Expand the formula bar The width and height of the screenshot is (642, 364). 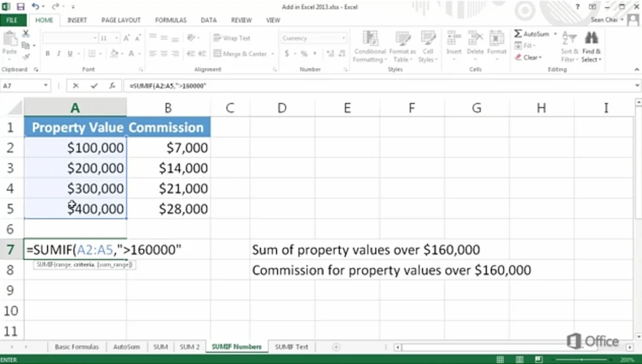(637, 85)
